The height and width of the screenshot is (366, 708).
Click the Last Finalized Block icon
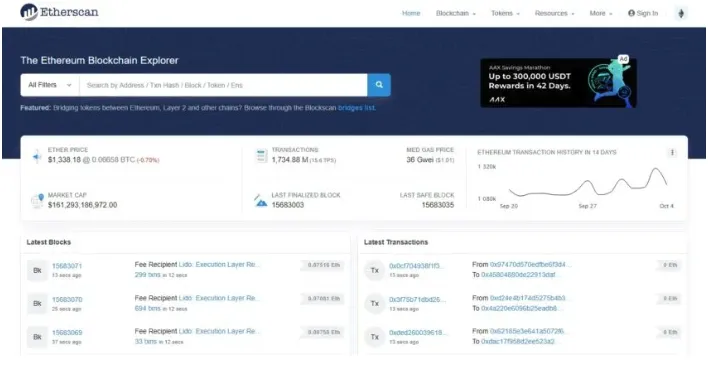pyautogui.click(x=261, y=200)
